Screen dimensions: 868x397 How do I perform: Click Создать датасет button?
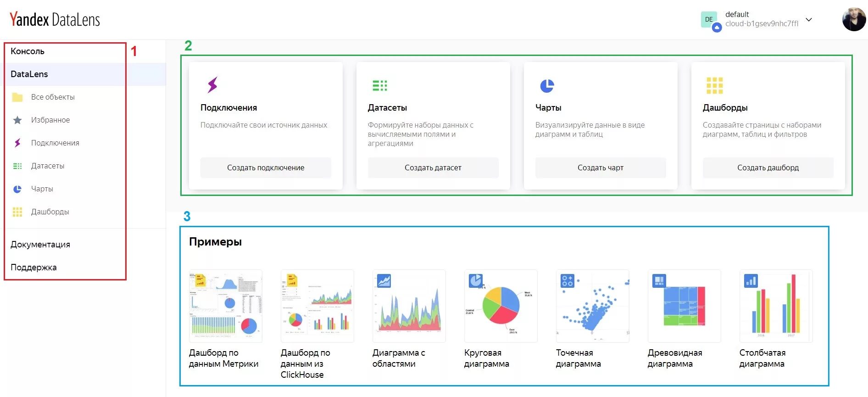coord(433,168)
